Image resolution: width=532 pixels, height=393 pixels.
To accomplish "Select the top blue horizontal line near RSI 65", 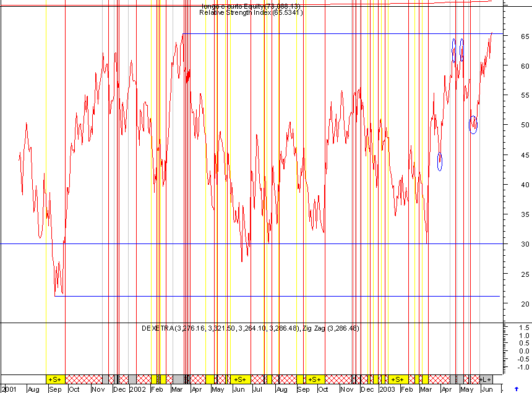I will 343,33.
